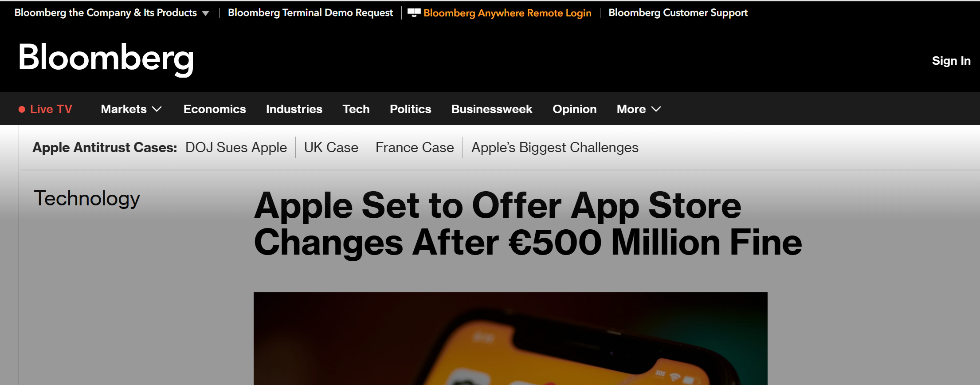Open the France Case link

pos(415,147)
